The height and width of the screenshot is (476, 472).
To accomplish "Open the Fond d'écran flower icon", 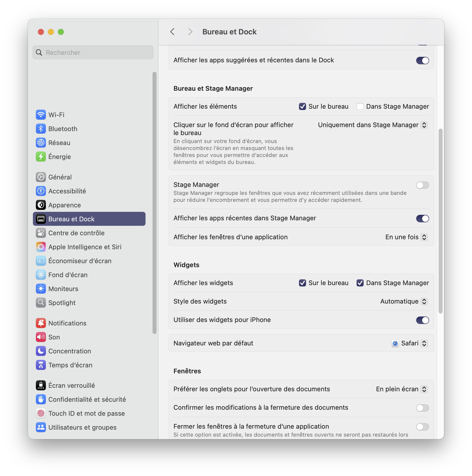I will point(41,275).
